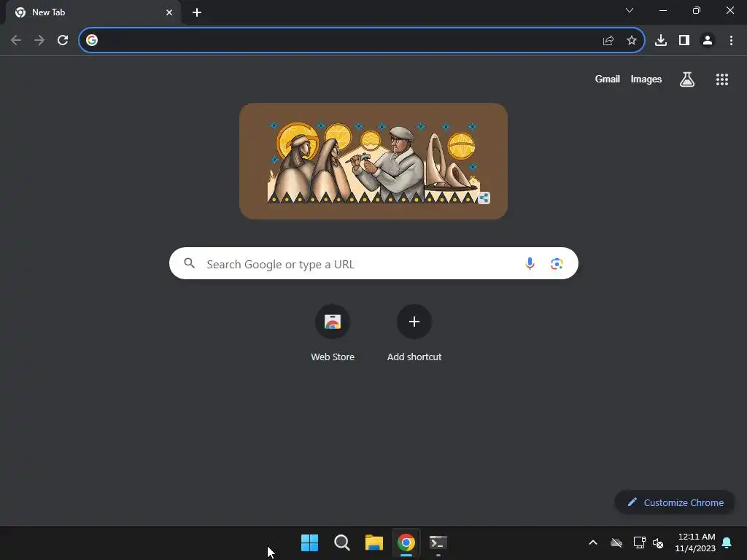
Task: Click the magnifier icon in the search box
Action: pos(190,263)
